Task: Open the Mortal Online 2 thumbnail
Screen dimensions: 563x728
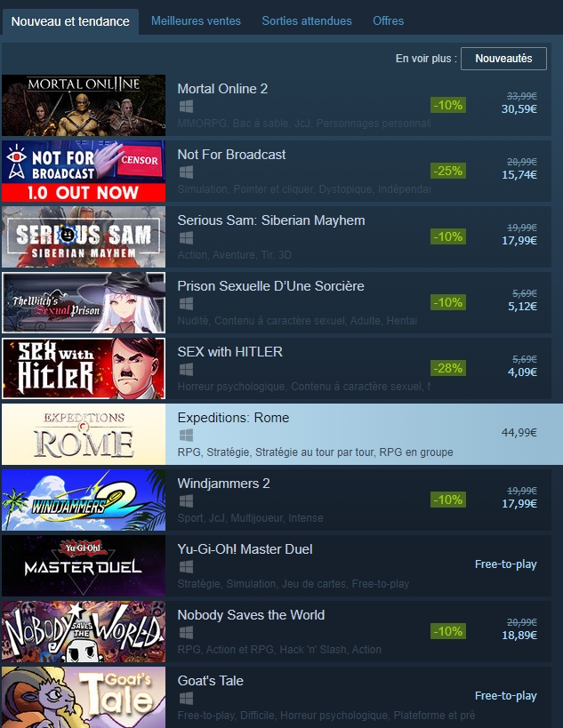Action: click(84, 106)
